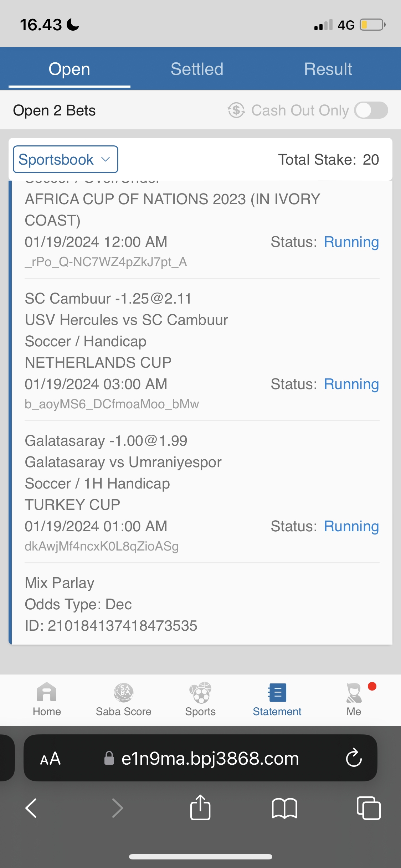Open the browser bookmarks book icon

[284, 808]
